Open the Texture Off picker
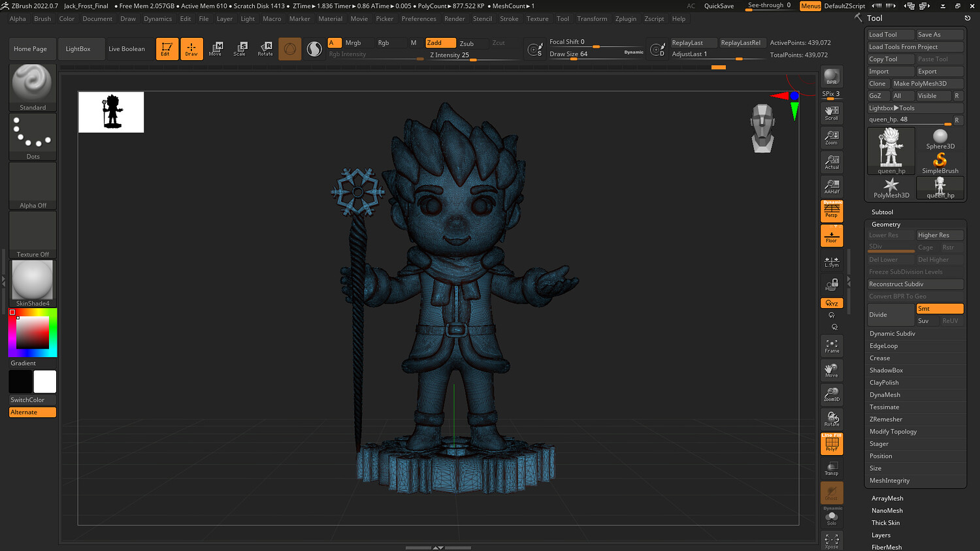This screenshot has height=551, width=980. (x=33, y=235)
